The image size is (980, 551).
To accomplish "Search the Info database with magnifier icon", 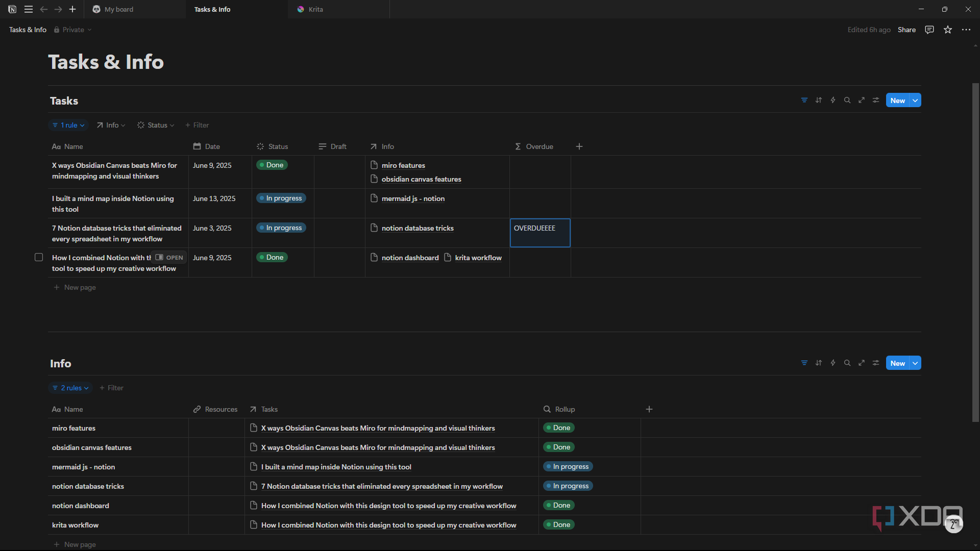I will tap(847, 363).
